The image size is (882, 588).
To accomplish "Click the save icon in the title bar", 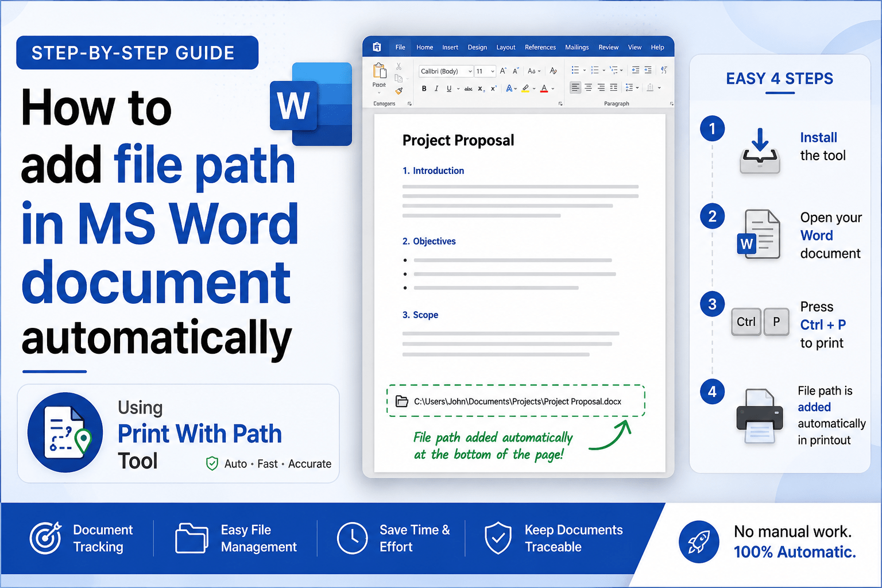I will [x=377, y=47].
